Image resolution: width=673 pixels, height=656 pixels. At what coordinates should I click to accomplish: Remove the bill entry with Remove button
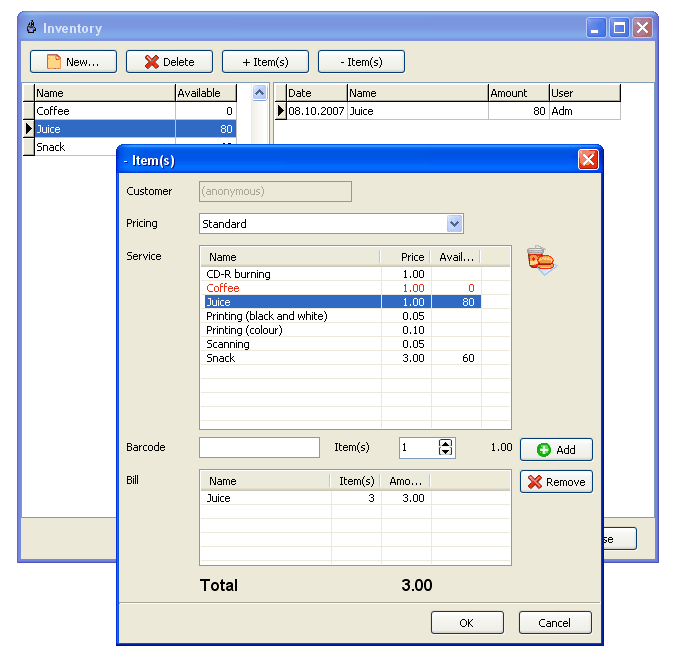[556, 482]
